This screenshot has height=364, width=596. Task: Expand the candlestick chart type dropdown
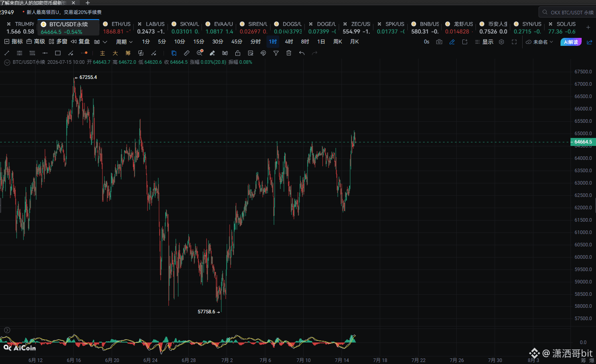point(101,42)
